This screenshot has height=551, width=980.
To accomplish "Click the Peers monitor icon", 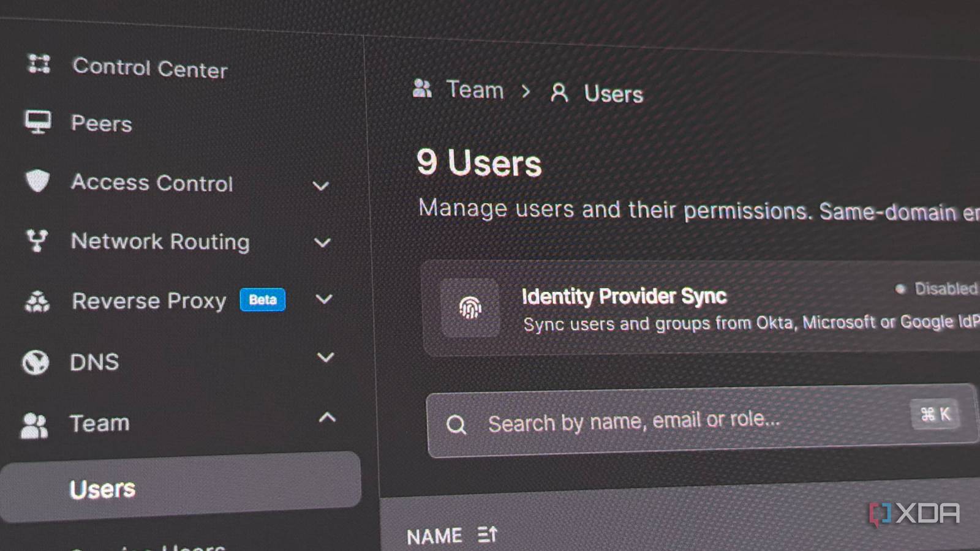I will click(38, 121).
